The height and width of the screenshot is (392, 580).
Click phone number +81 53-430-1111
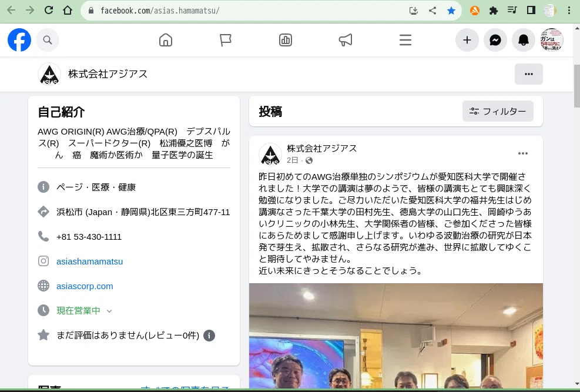click(x=89, y=237)
